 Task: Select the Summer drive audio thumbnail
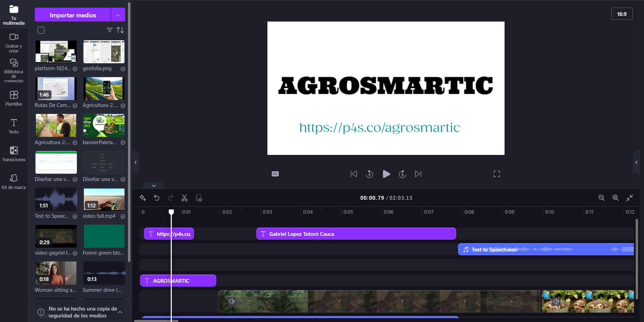[104, 273]
